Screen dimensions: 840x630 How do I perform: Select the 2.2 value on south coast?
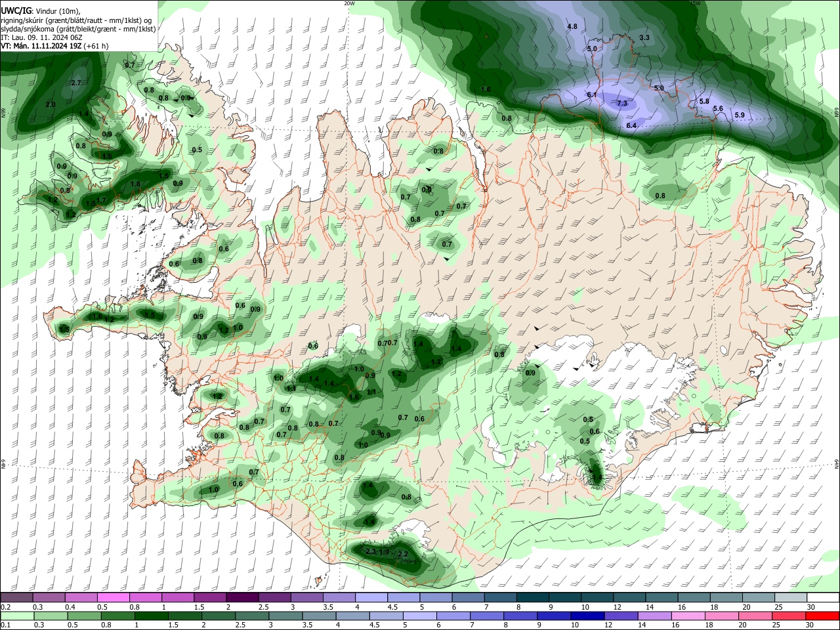[404, 555]
